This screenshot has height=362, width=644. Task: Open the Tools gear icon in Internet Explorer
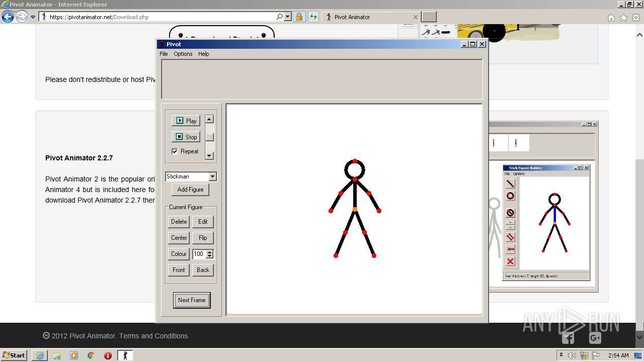click(x=636, y=18)
